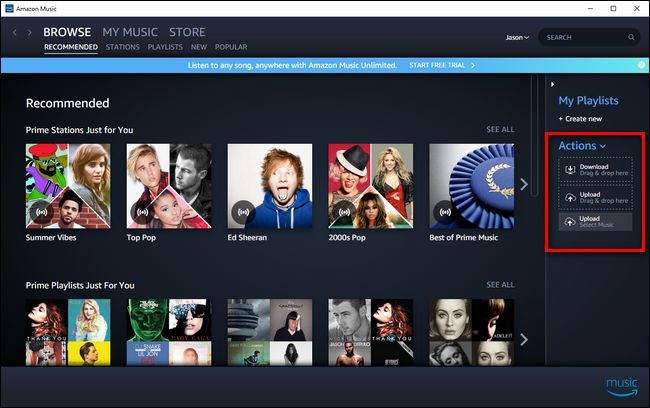650x408 pixels.
Task: Collapse the Actions section
Action: pos(582,146)
